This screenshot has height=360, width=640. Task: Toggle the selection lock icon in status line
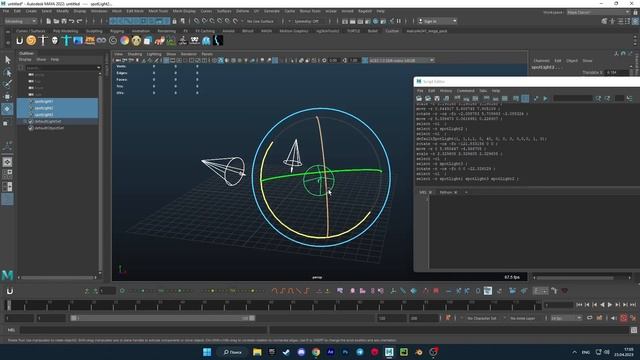click(174, 21)
